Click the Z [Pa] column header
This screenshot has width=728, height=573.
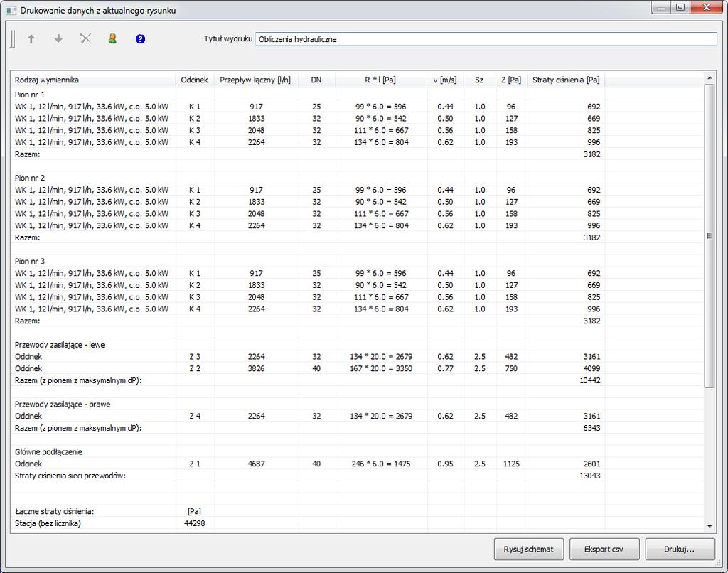coord(511,80)
